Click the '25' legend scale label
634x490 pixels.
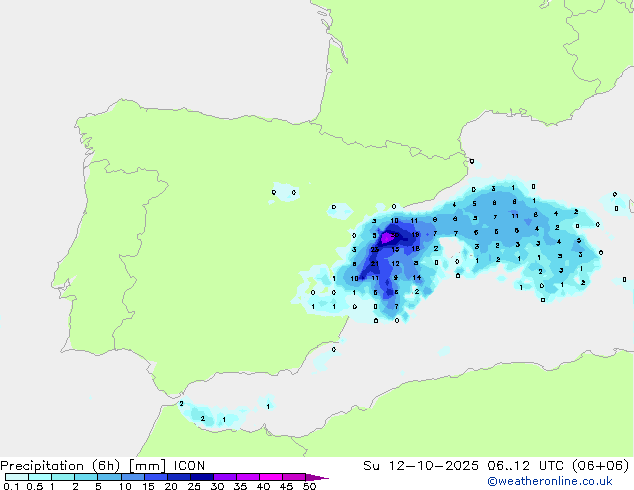click(194, 486)
